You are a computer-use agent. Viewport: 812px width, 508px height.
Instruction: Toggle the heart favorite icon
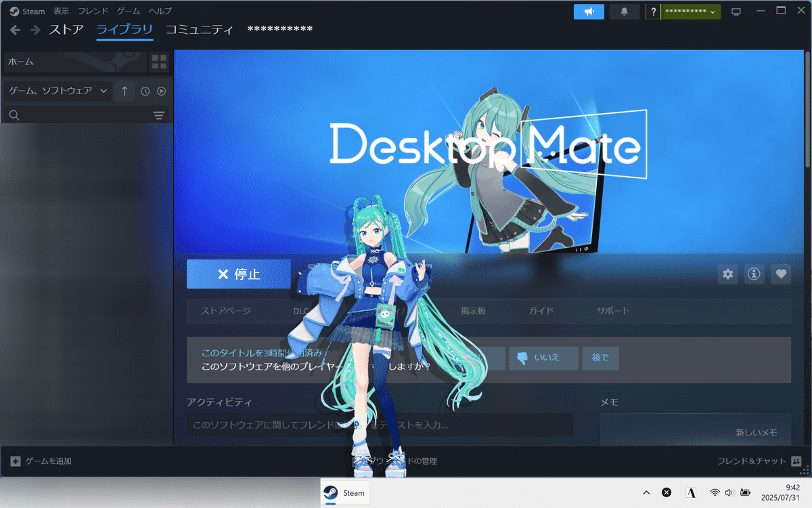coord(781,274)
